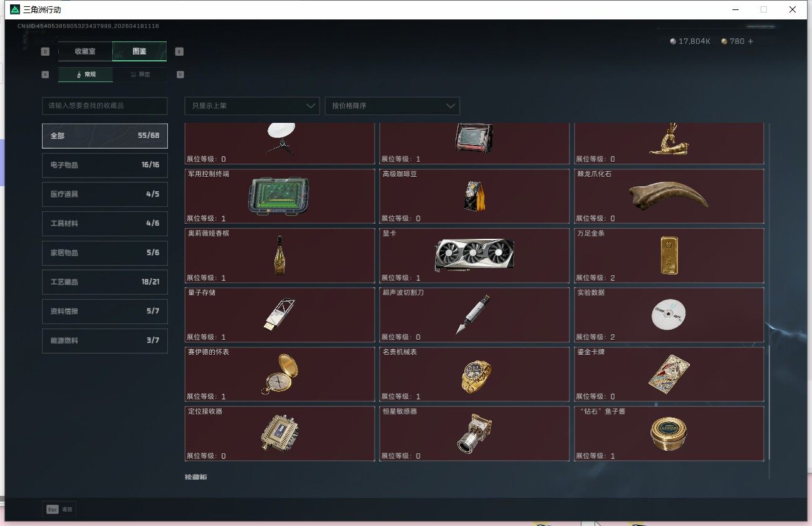
Task: Open the 棘龙爪化石 fossil claw item
Action: pyautogui.click(x=669, y=196)
